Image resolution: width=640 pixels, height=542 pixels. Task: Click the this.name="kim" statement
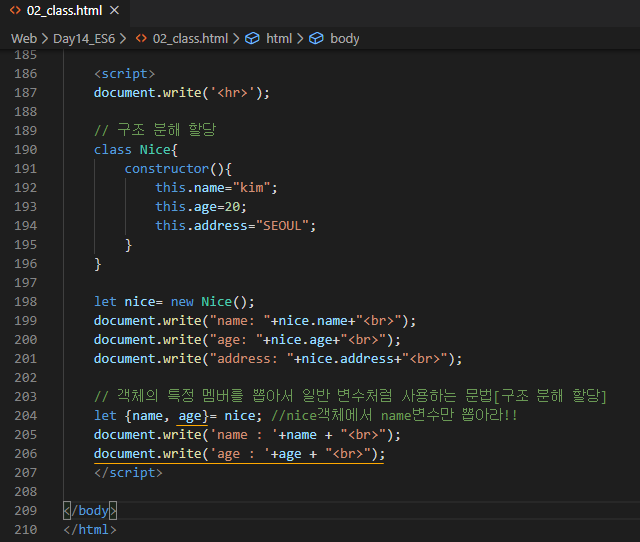click(x=216, y=188)
